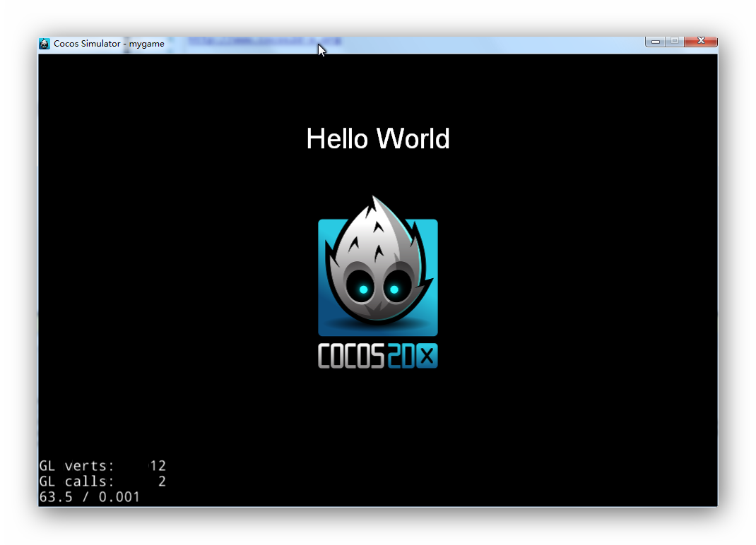The image size is (756, 545).
Task: Click the blue X box in logo
Action: pos(427,356)
